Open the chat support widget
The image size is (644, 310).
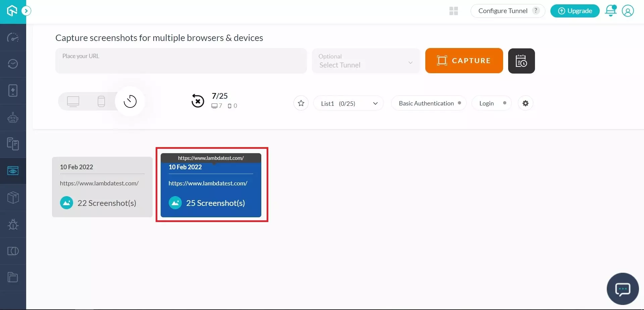(623, 289)
